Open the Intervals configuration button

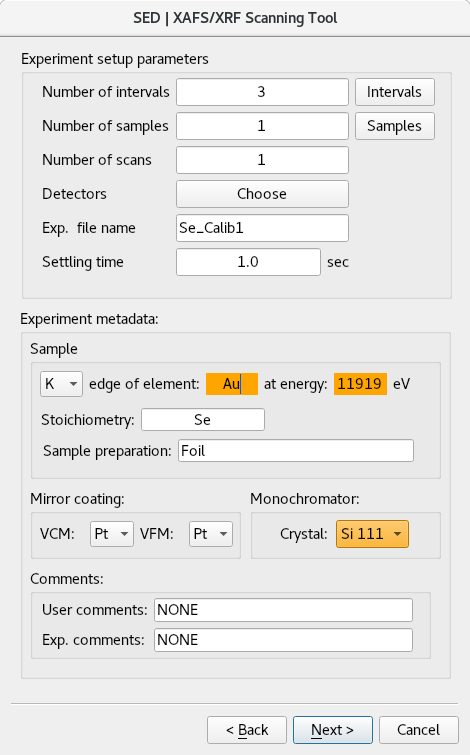(395, 92)
